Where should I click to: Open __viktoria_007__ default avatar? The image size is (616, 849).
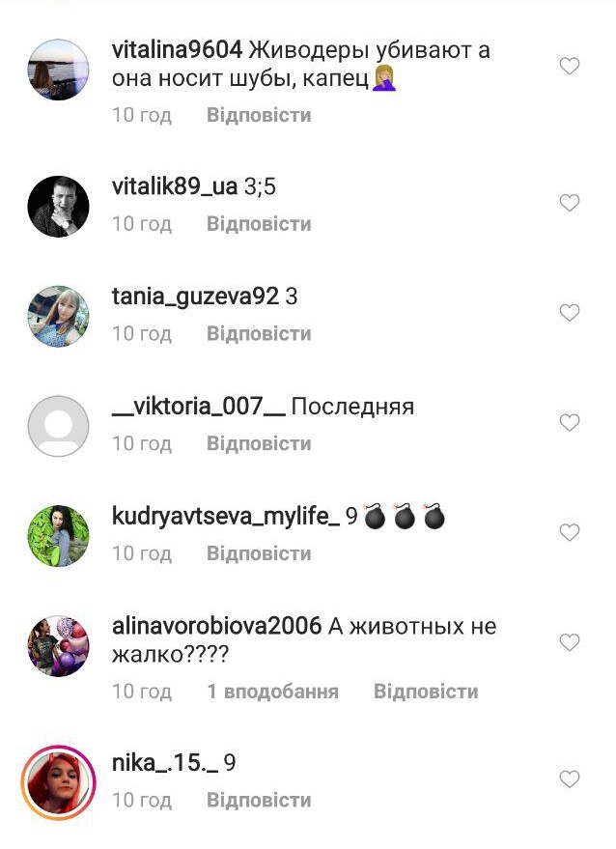(59, 426)
